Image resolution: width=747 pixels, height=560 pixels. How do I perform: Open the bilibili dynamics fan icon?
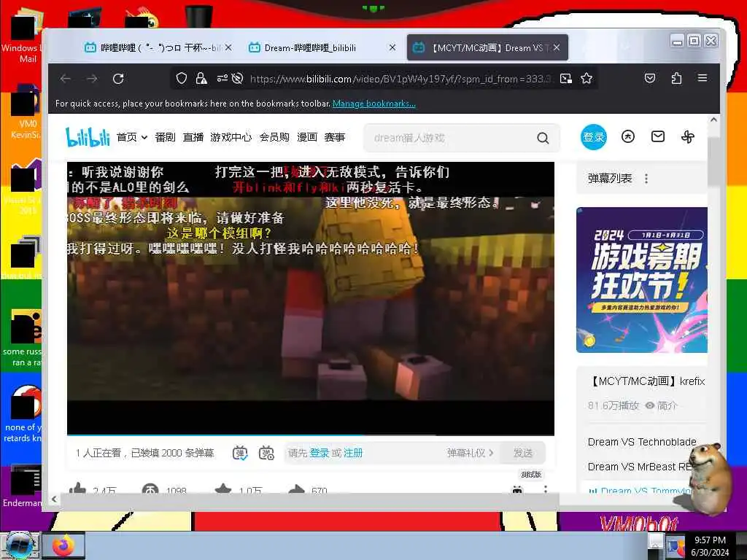point(688,137)
